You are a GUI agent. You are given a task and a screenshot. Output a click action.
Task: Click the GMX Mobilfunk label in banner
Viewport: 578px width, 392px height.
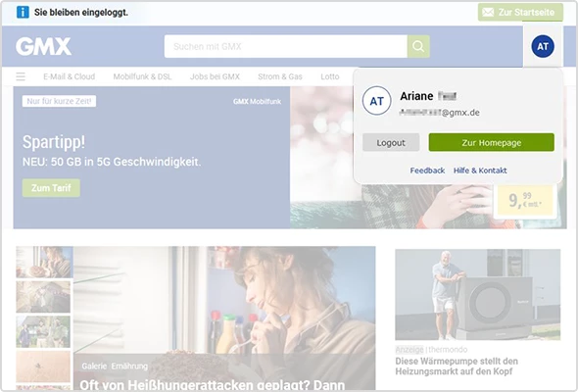(257, 101)
